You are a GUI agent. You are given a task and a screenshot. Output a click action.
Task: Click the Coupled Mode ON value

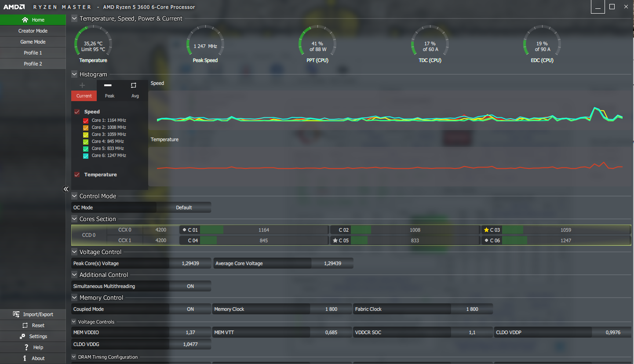click(x=190, y=309)
